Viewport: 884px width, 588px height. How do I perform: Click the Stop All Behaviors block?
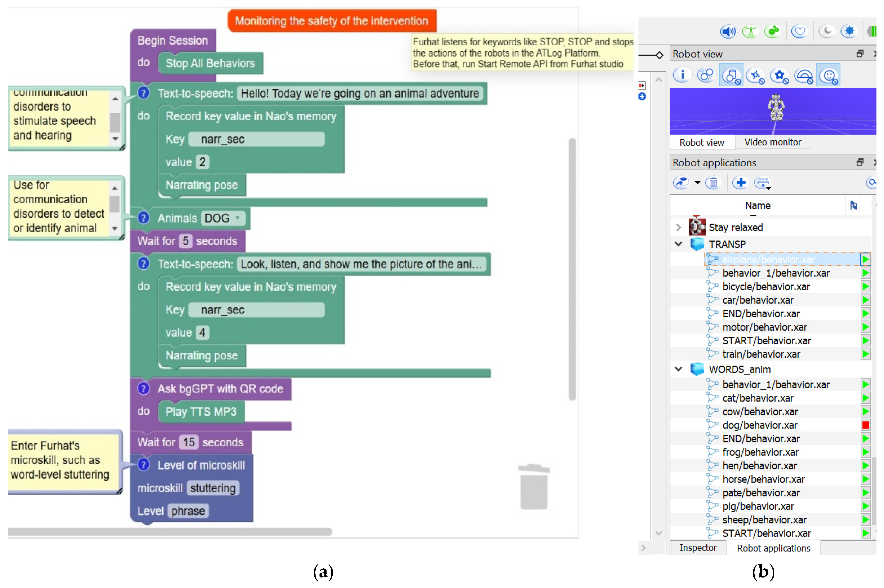(210, 63)
